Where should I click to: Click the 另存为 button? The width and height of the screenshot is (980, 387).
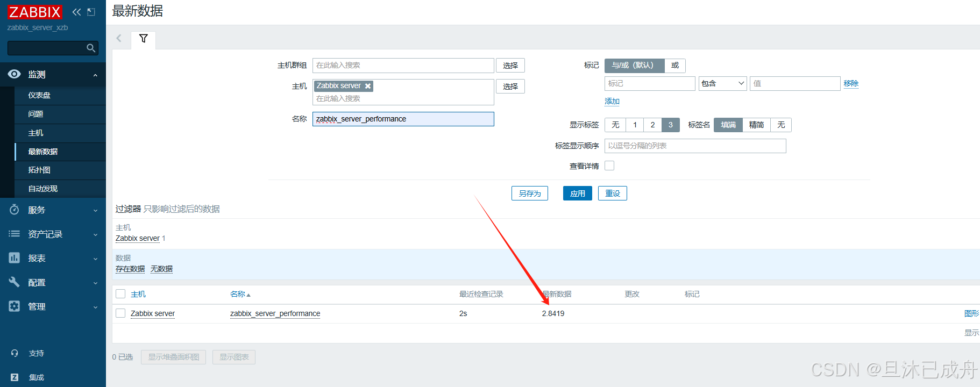pos(530,193)
